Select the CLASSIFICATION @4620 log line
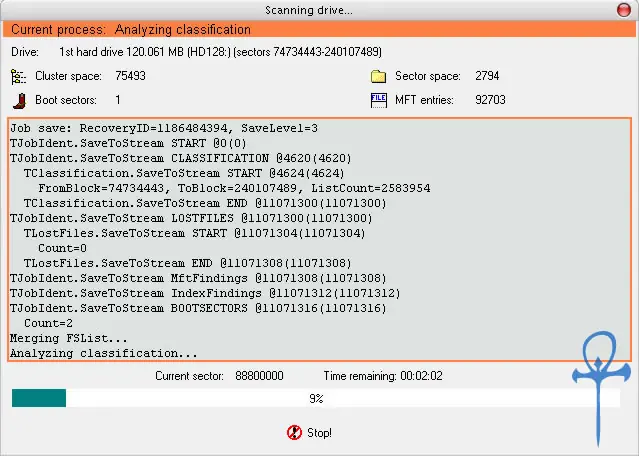639x456 pixels. 181,158
